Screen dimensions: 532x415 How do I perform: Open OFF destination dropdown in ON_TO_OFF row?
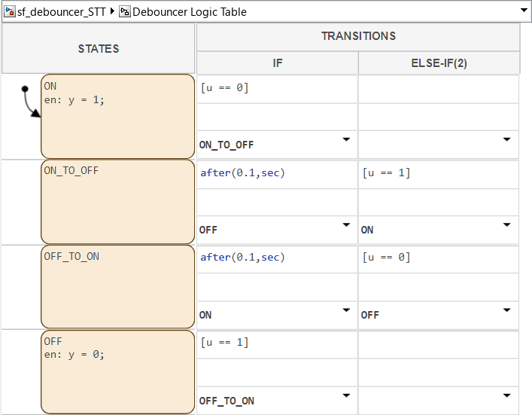click(346, 225)
